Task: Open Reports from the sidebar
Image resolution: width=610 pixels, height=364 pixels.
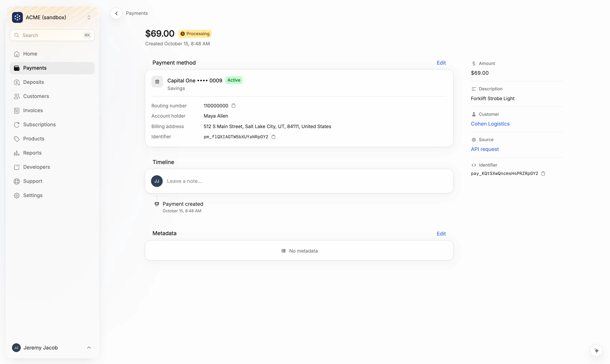Action: tap(52, 153)
